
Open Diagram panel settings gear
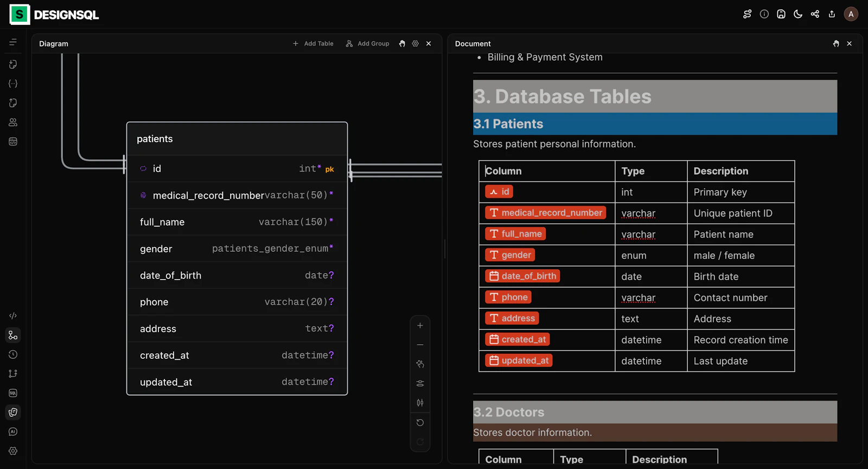(416, 43)
